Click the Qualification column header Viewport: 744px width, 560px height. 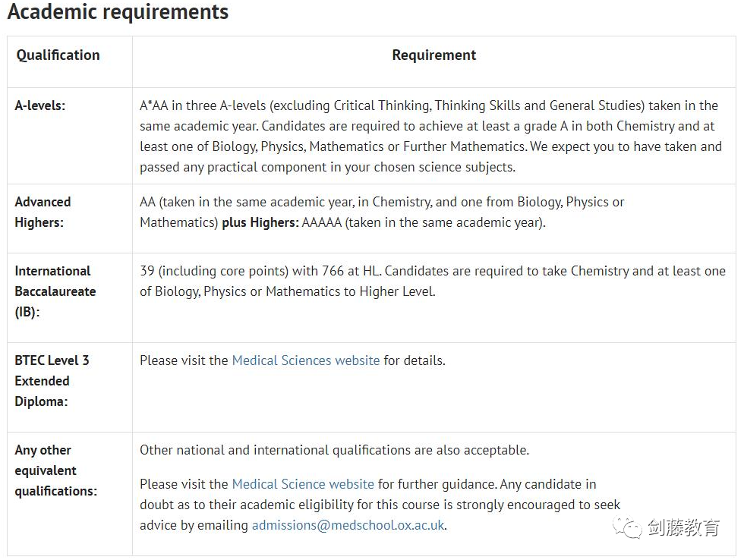58,55
